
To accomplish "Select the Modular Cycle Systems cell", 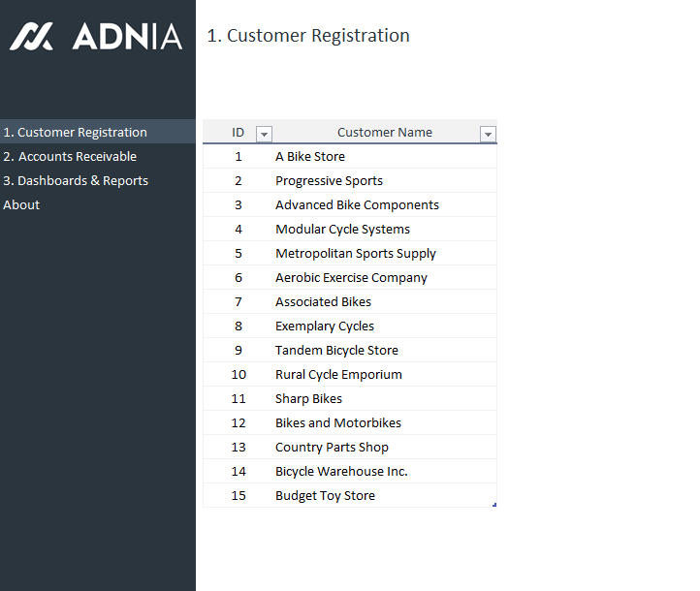I will coord(342,230).
